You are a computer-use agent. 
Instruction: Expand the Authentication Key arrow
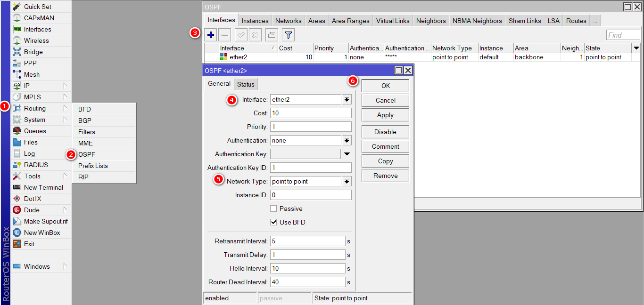coord(347,154)
